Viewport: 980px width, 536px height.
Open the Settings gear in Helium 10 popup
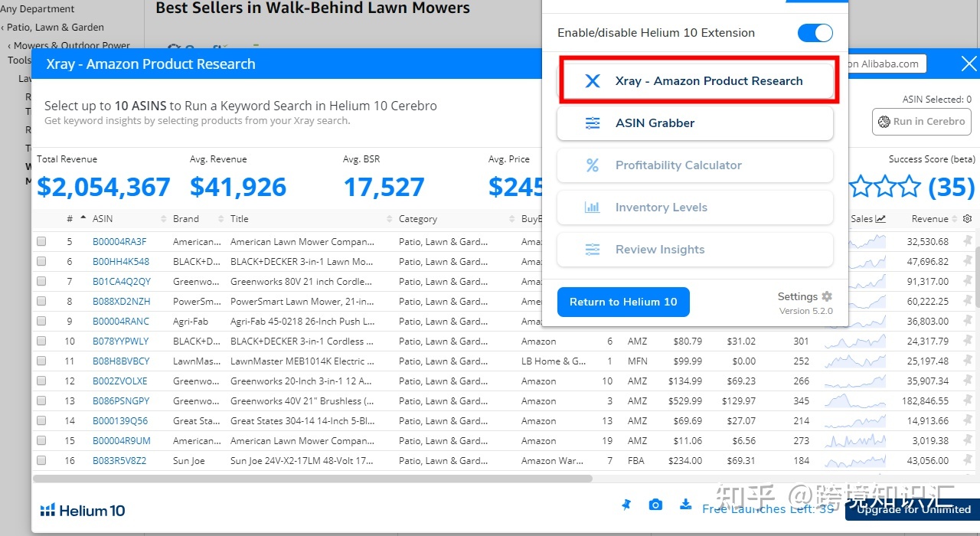pyautogui.click(x=827, y=296)
